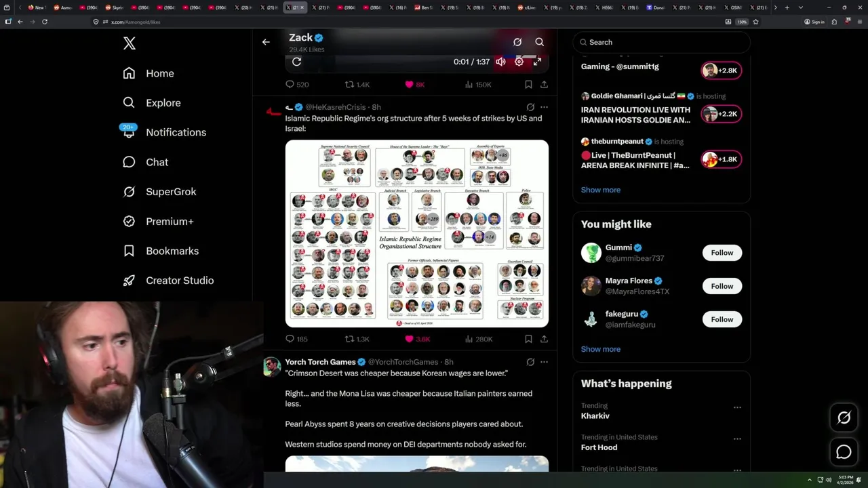Viewport: 868px width, 488px height.
Task: Reload the page in browser toolbar
Action: coord(45,22)
